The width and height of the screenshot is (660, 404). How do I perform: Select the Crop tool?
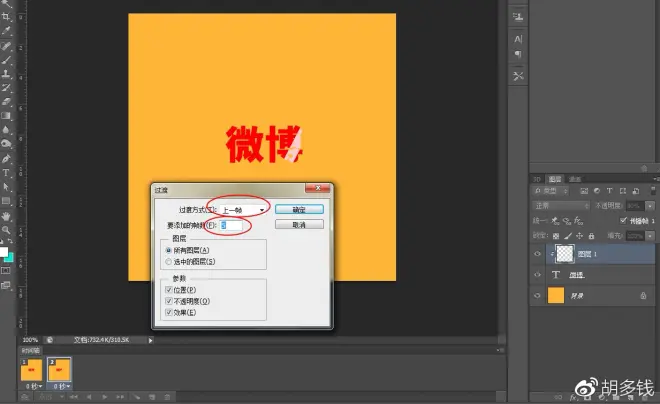(6, 16)
